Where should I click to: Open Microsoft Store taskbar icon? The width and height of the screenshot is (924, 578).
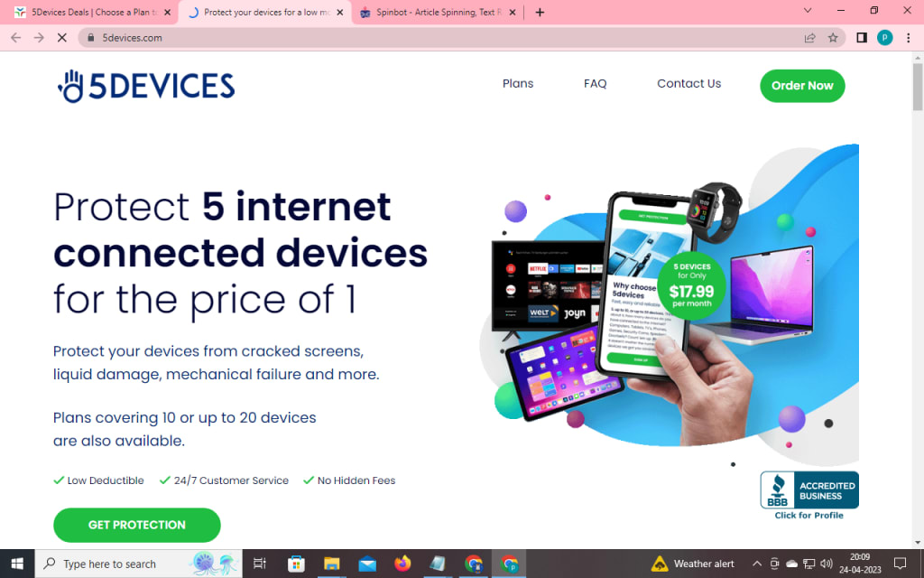296,564
